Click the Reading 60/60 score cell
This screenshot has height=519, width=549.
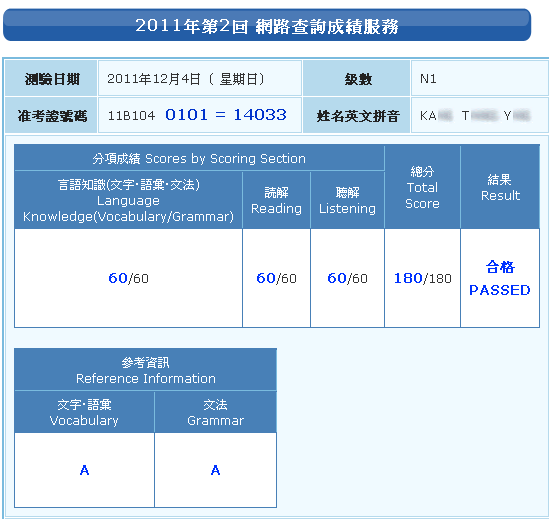click(x=276, y=278)
